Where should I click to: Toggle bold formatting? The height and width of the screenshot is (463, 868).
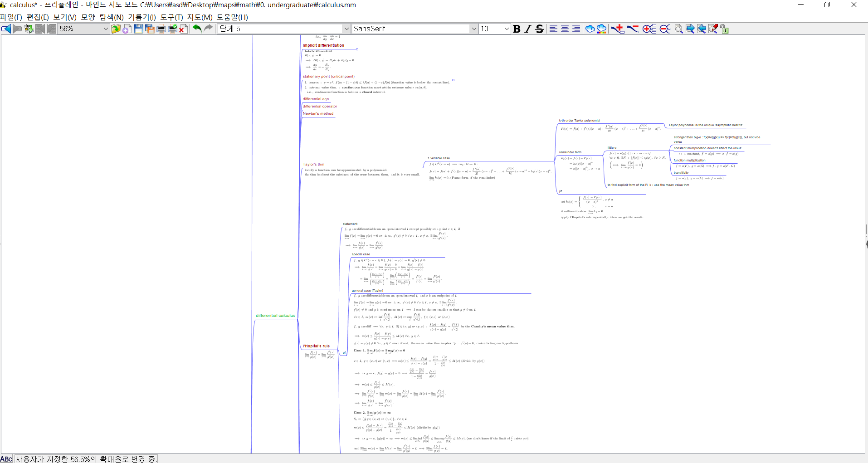(517, 29)
